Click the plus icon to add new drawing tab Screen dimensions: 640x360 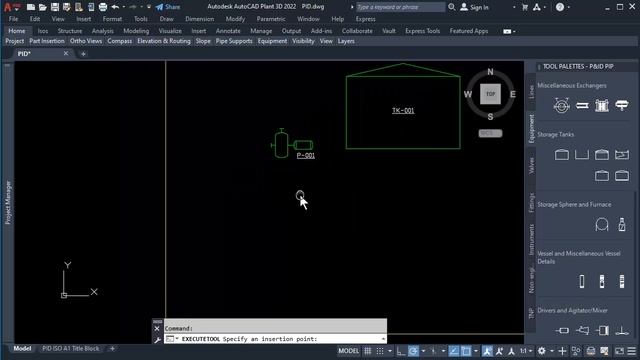pos(83,54)
